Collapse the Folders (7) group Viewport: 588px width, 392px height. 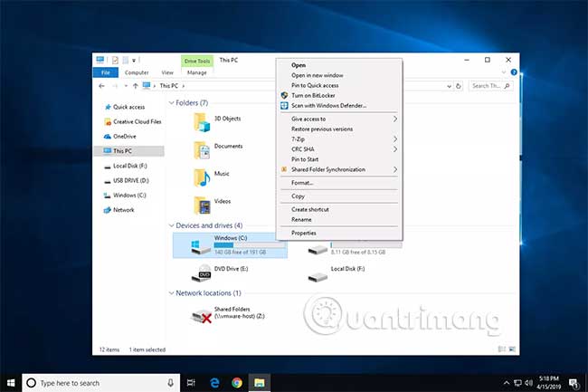pyautogui.click(x=171, y=103)
